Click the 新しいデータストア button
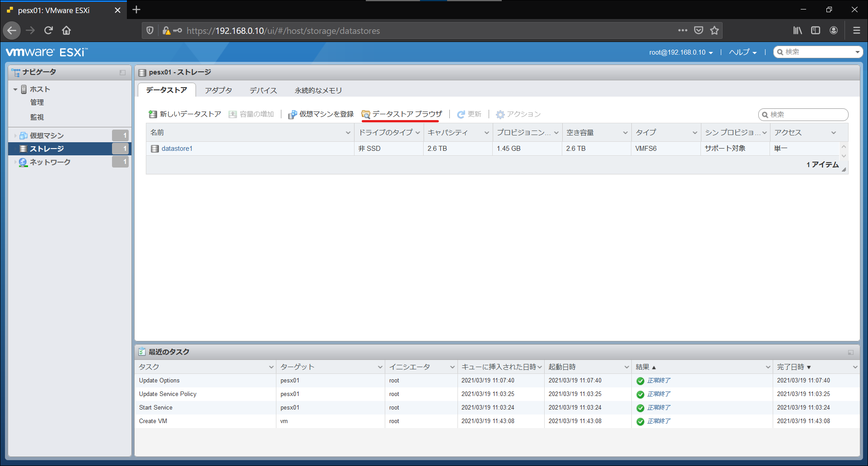This screenshot has width=868, height=466. pos(185,114)
